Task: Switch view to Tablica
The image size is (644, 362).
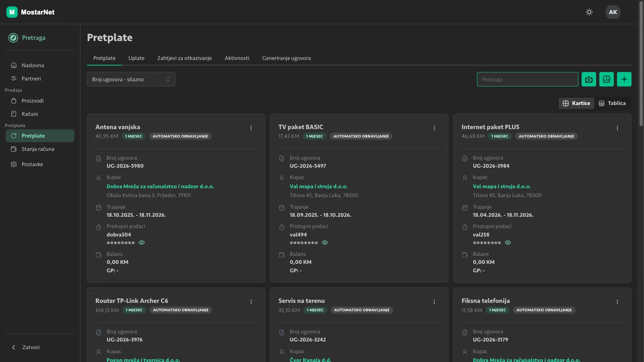Action: tap(612, 103)
